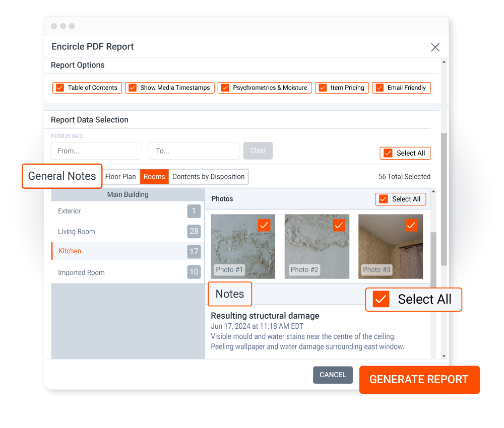Clear the date filter
The image size is (504, 428).
click(x=258, y=151)
